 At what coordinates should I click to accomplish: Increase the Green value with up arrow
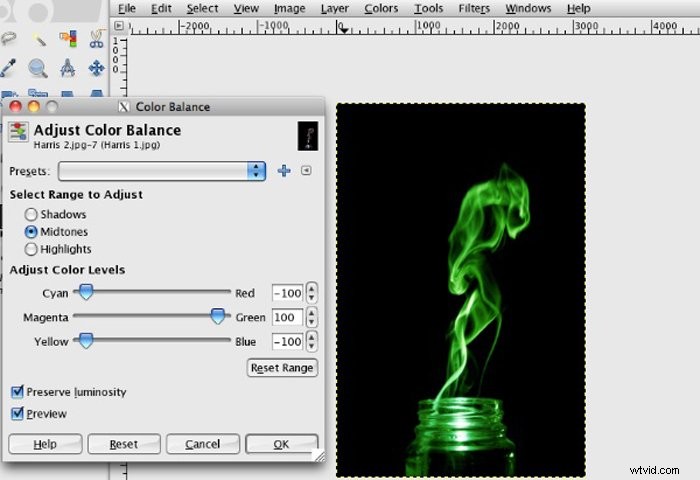point(312,313)
